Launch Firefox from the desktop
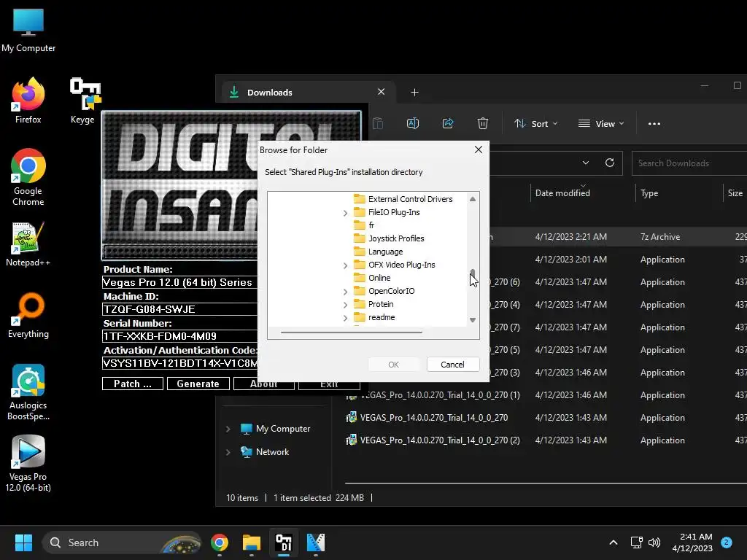The height and width of the screenshot is (560, 747). point(28,101)
